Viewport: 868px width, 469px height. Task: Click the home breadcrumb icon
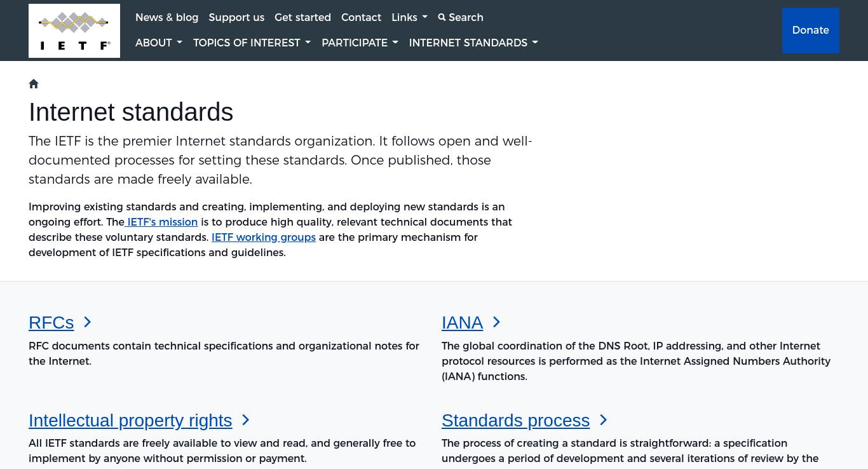pyautogui.click(x=34, y=84)
